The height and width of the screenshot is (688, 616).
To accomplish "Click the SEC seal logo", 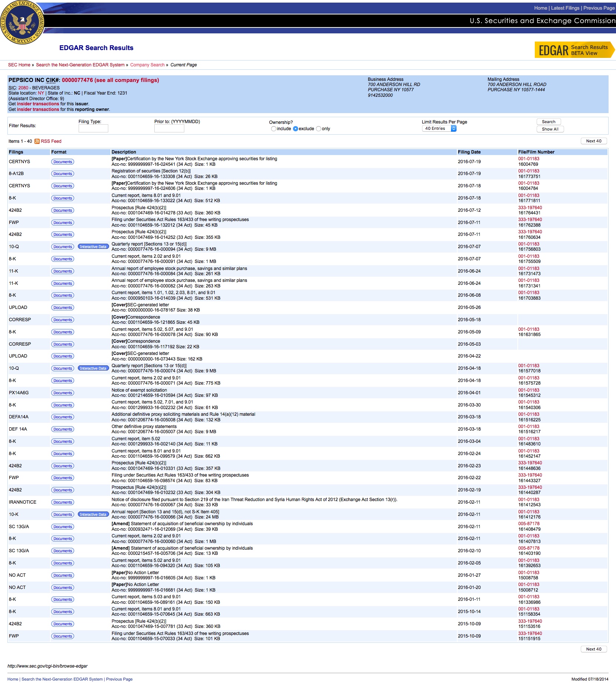I will point(22,22).
